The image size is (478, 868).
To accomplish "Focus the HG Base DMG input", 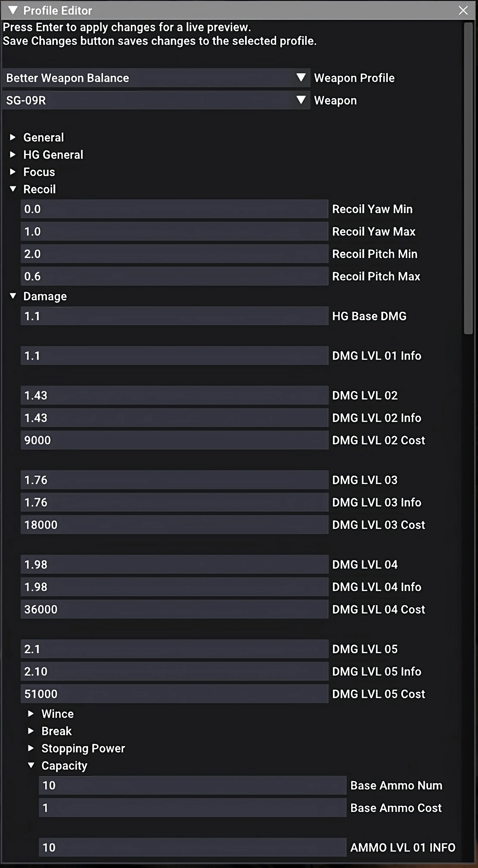I will (174, 316).
